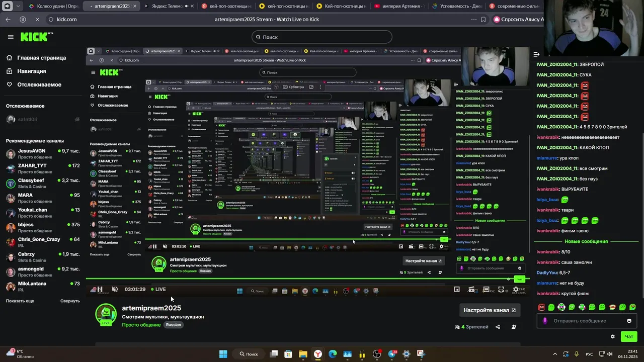The width and height of the screenshot is (644, 362).
Task: Open File Explorer from taskbar
Action: pyautogui.click(x=303, y=354)
